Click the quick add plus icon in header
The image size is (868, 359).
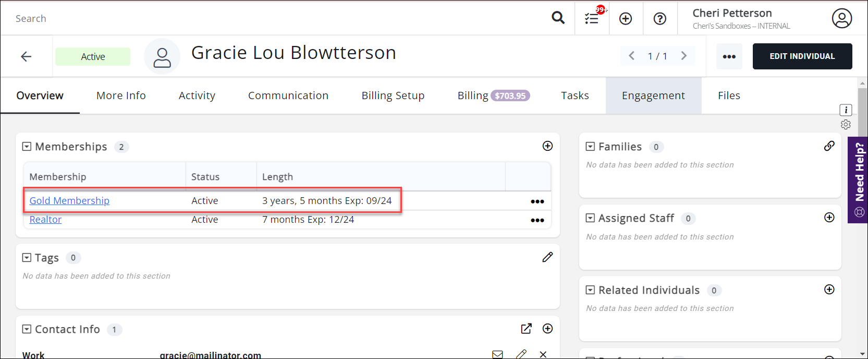[x=626, y=19]
